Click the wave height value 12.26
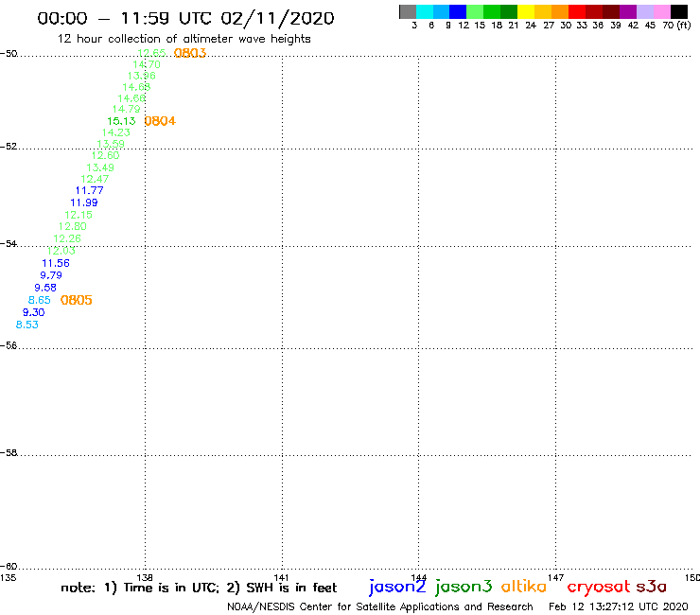 pyautogui.click(x=67, y=239)
